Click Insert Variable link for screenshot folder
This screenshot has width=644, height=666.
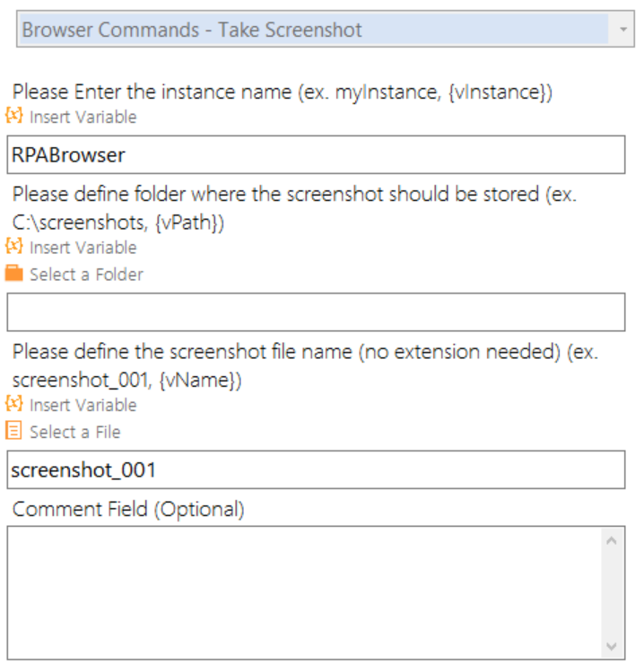[83, 248]
